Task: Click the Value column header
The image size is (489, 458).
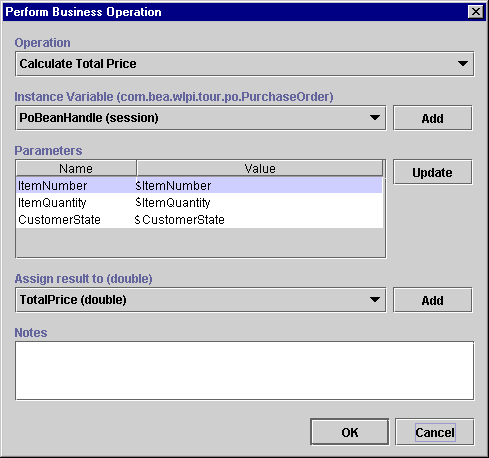Action: point(260,168)
